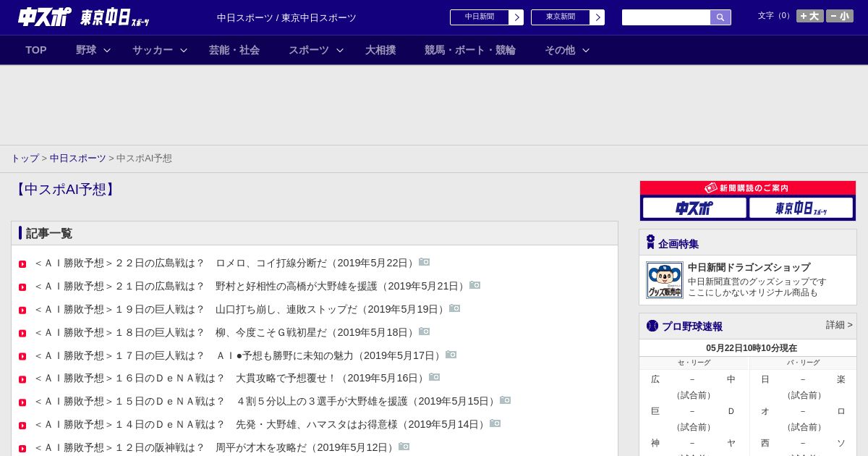
Task: Click the オ vs ロ game row
Action: click(x=803, y=411)
